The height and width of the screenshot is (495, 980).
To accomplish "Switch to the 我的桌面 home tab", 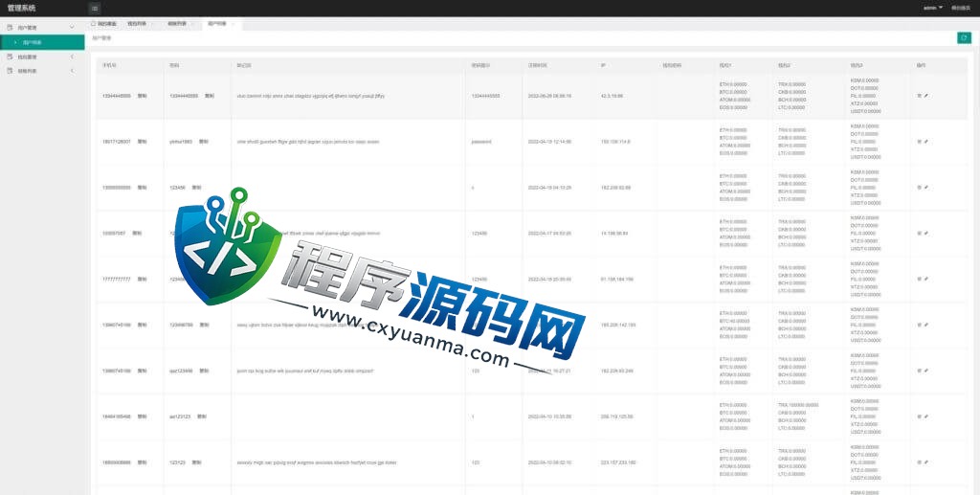I will tap(103, 24).
